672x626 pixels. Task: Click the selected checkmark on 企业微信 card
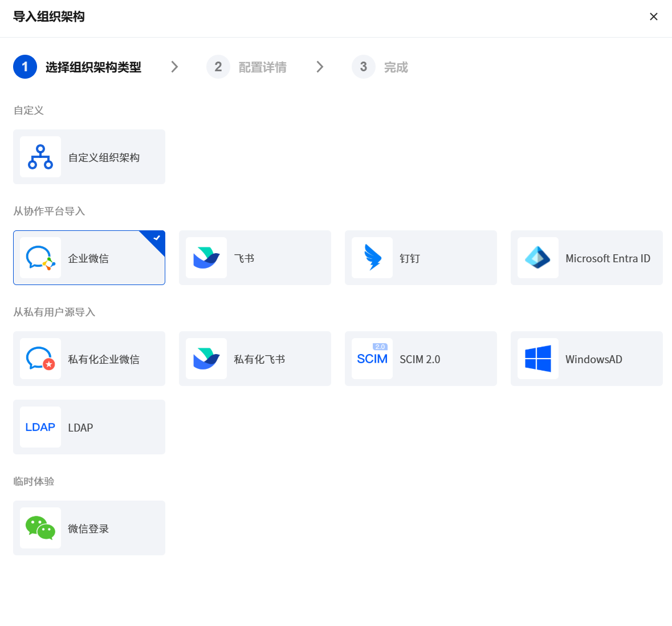click(157, 238)
